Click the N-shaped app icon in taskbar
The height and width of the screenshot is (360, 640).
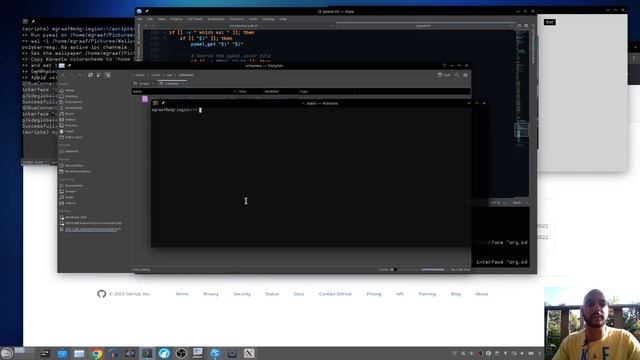point(249,353)
